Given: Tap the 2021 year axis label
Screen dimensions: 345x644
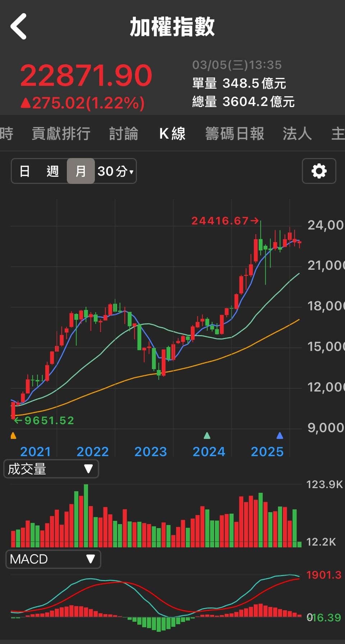Looking at the screenshot, I should 35,451.
